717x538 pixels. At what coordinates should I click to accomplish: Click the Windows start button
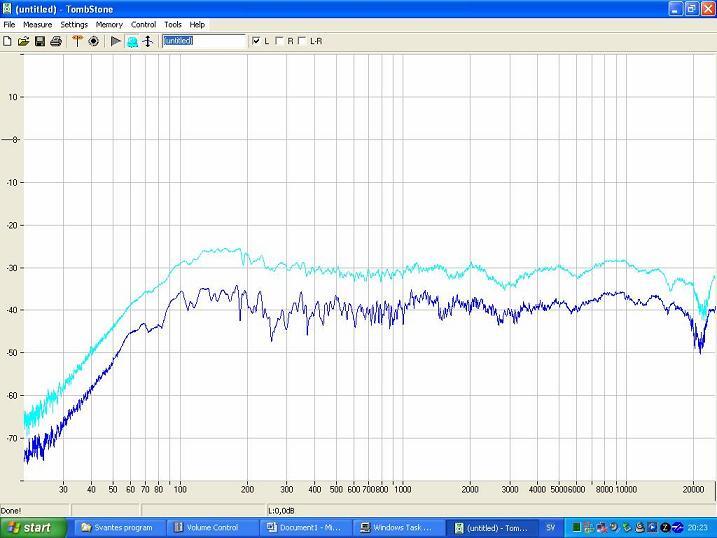tap(33, 528)
